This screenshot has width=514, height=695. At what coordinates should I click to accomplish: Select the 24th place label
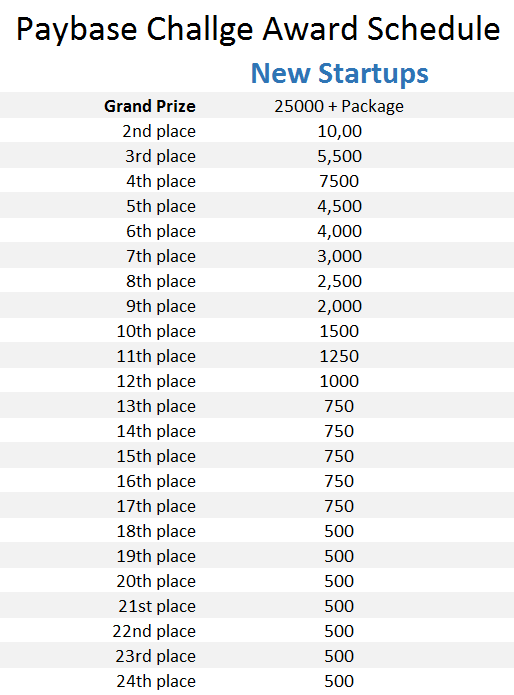tap(156, 681)
